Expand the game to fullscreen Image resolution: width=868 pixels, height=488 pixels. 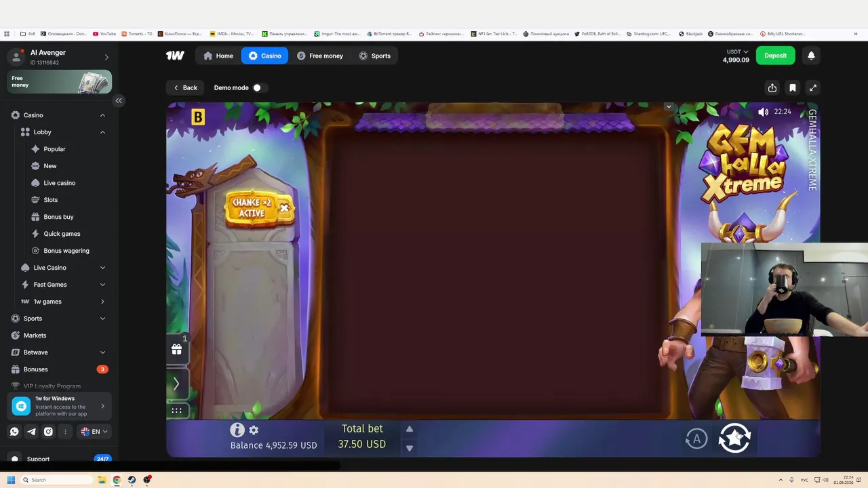click(813, 87)
